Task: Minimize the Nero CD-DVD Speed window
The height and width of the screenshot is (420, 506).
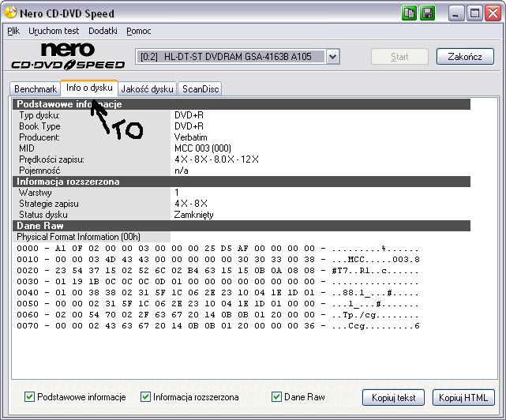Action: 455,13
